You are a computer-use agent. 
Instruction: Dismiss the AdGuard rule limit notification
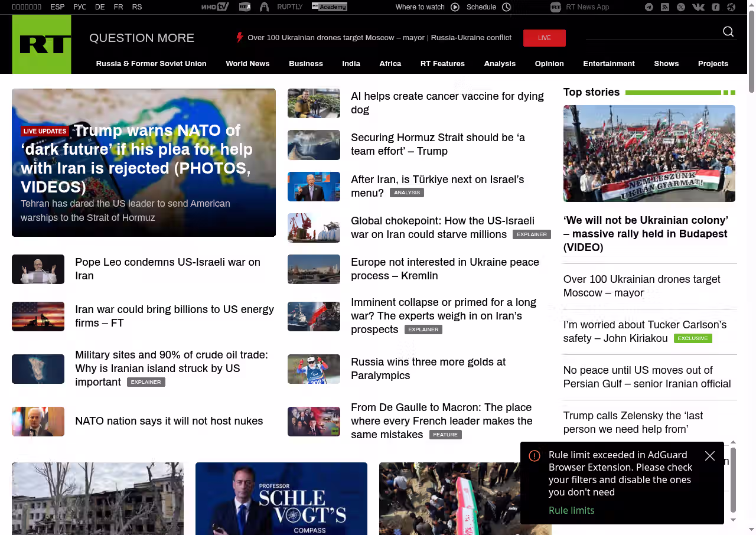(710, 456)
